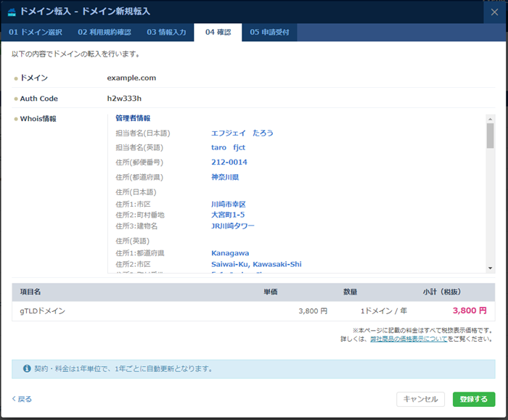This screenshot has height=420, width=508.
Task: Click the Auth Code value h2w333h
Action: pyautogui.click(x=124, y=99)
